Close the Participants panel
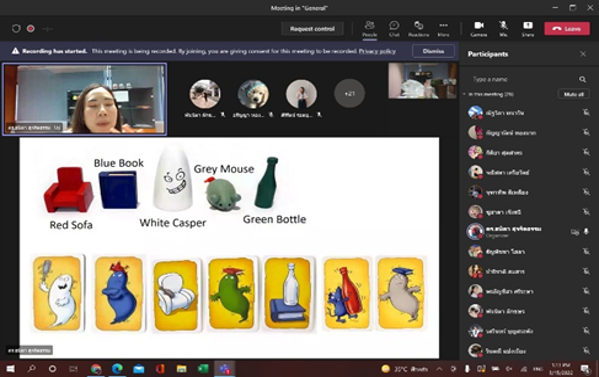 (x=583, y=54)
